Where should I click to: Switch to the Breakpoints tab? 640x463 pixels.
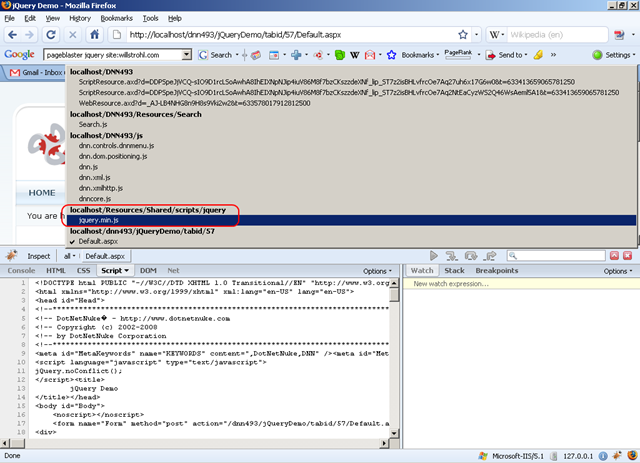tap(497, 271)
